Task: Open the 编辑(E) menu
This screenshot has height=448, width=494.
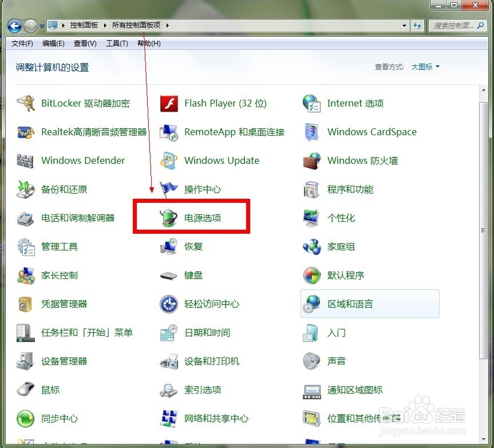Action: coord(53,44)
